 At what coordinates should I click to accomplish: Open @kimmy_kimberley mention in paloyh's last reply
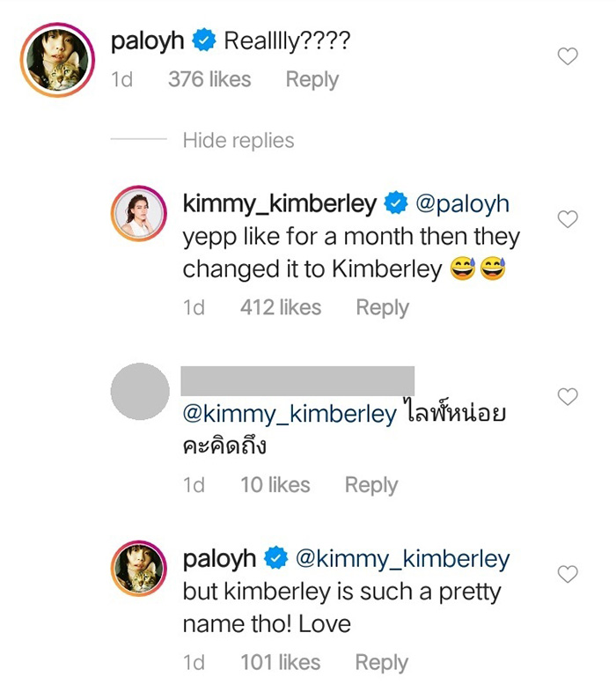[400, 558]
